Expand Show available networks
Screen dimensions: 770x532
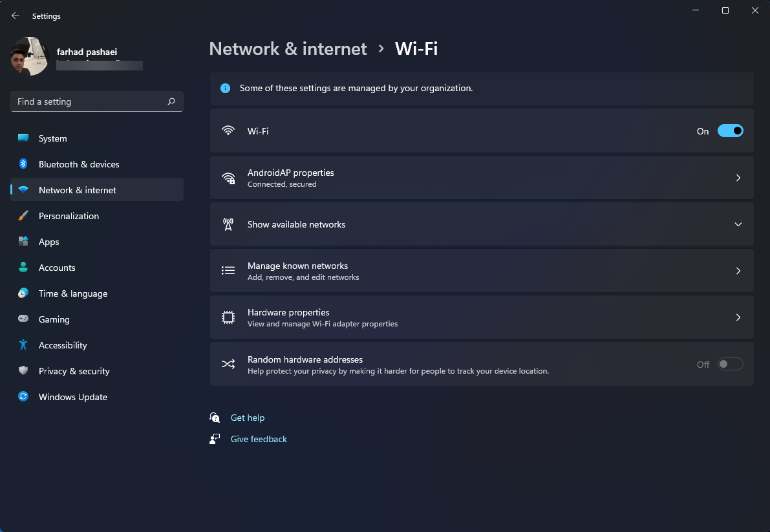click(482, 224)
